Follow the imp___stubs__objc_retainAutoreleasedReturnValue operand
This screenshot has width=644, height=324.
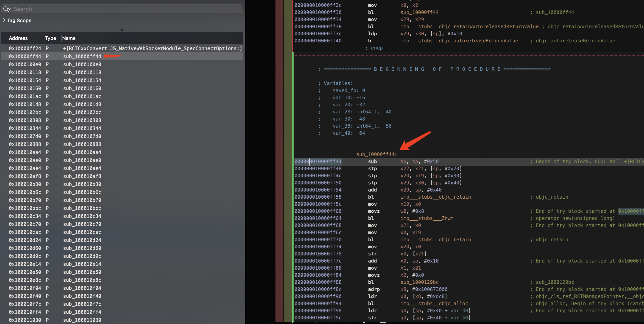tap(469, 26)
